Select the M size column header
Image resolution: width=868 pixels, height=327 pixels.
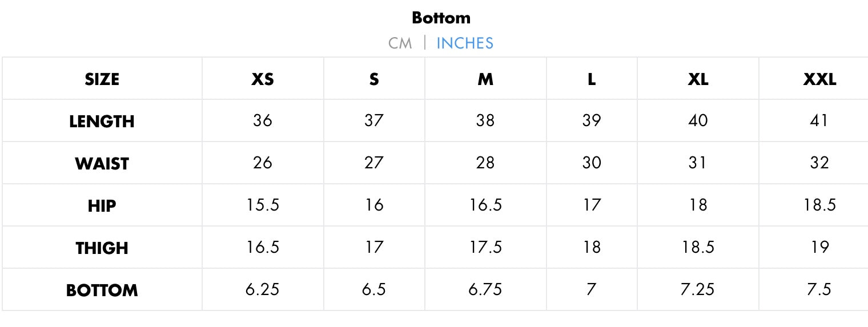[x=485, y=79]
